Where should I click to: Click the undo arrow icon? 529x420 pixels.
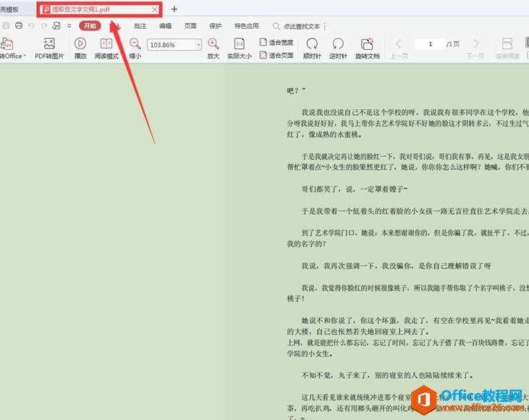pos(31,25)
